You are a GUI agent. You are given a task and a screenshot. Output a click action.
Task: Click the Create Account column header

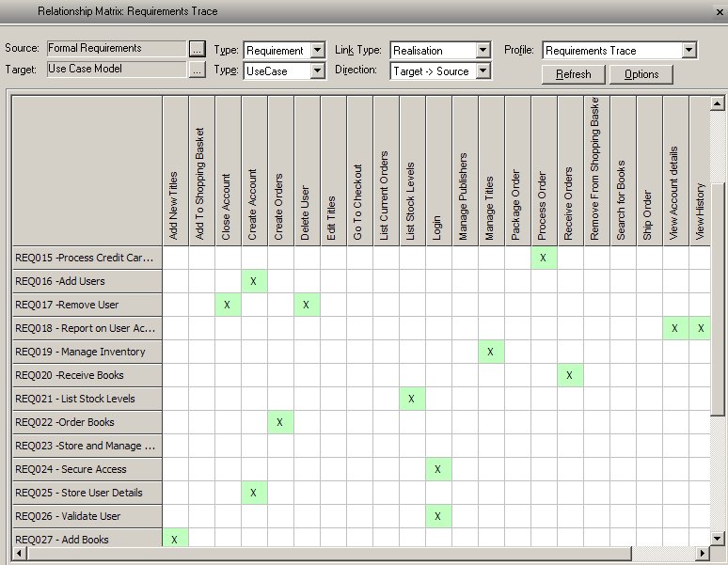point(254,171)
